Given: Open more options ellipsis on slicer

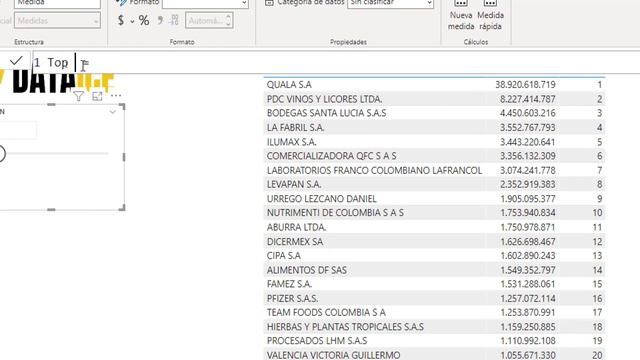Looking at the screenshot, I should 116,96.
